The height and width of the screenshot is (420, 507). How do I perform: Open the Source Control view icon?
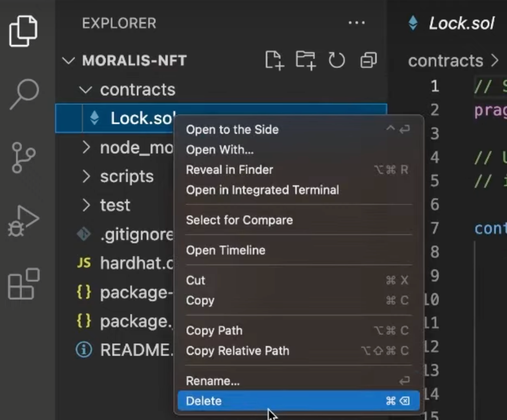pyautogui.click(x=23, y=157)
